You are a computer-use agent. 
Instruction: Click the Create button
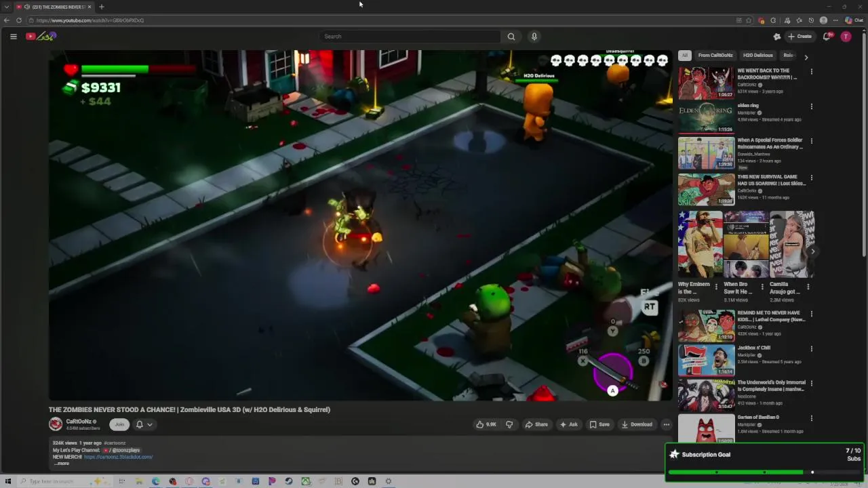click(x=800, y=37)
